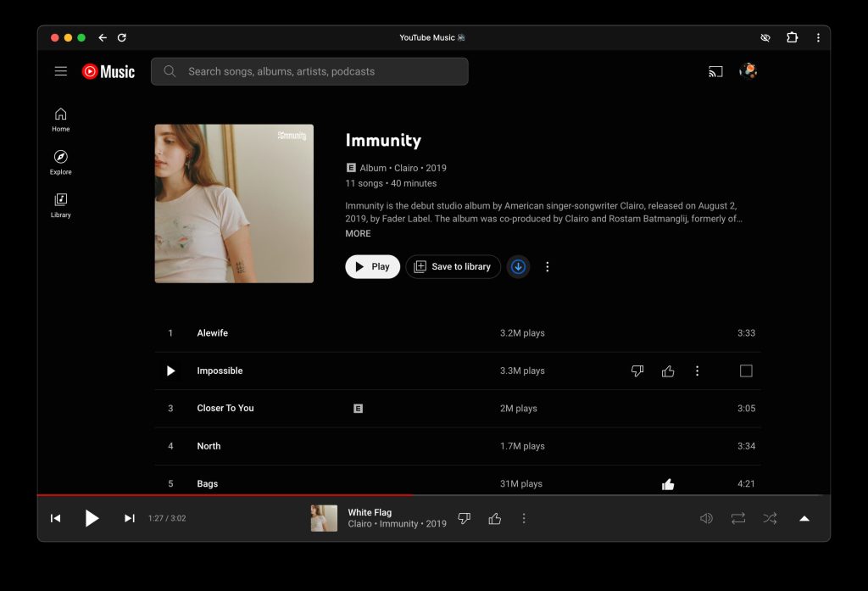Screen dimensions: 868x591
Task: Open browser extensions puzzle icon
Action: 792,37
